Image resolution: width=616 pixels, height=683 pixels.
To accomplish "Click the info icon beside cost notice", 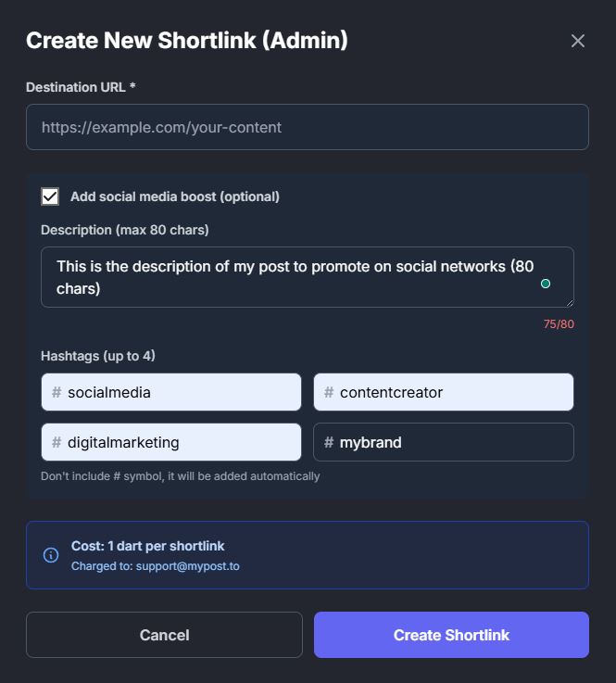I will click(51, 555).
